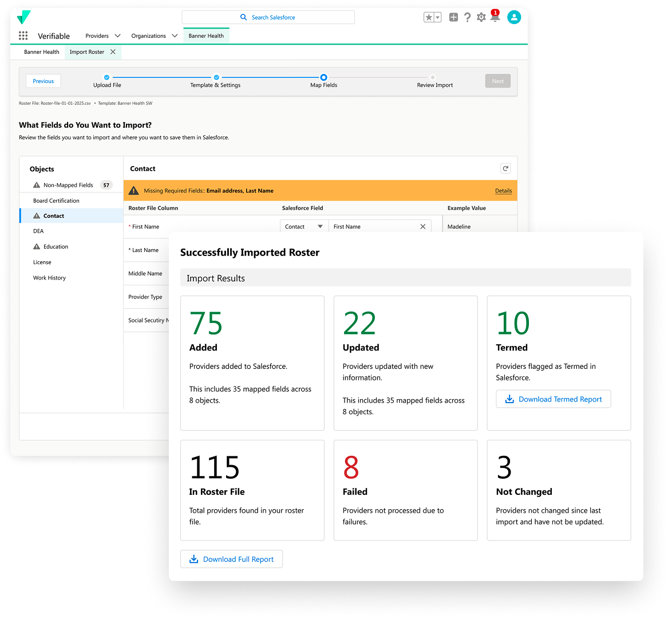Click the 8 Failed result card
The height and width of the screenshot is (622, 672).
(405, 490)
